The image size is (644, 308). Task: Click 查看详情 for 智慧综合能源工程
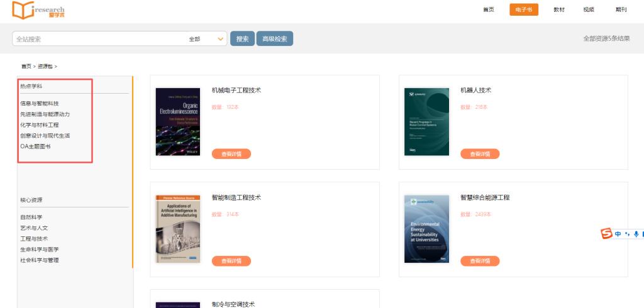480,261
